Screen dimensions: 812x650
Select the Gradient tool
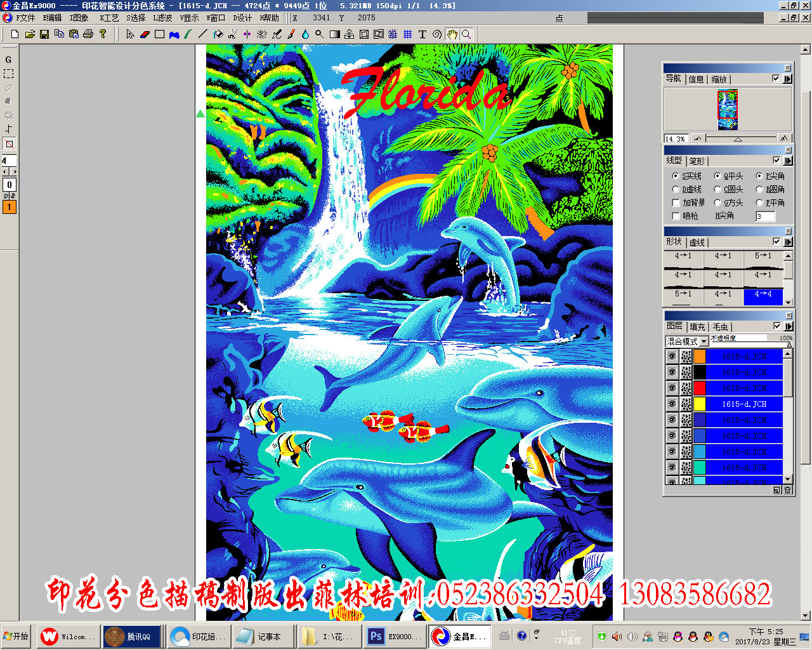[x=334, y=34]
